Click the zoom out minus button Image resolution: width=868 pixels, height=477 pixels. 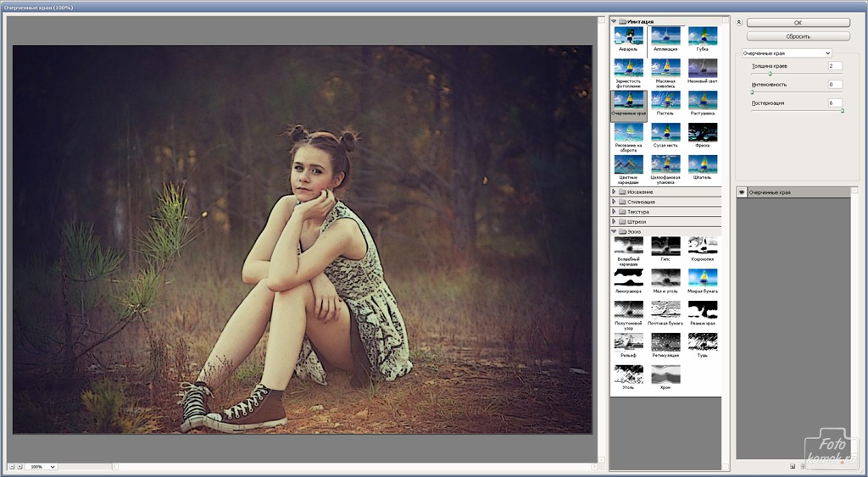tap(11, 467)
